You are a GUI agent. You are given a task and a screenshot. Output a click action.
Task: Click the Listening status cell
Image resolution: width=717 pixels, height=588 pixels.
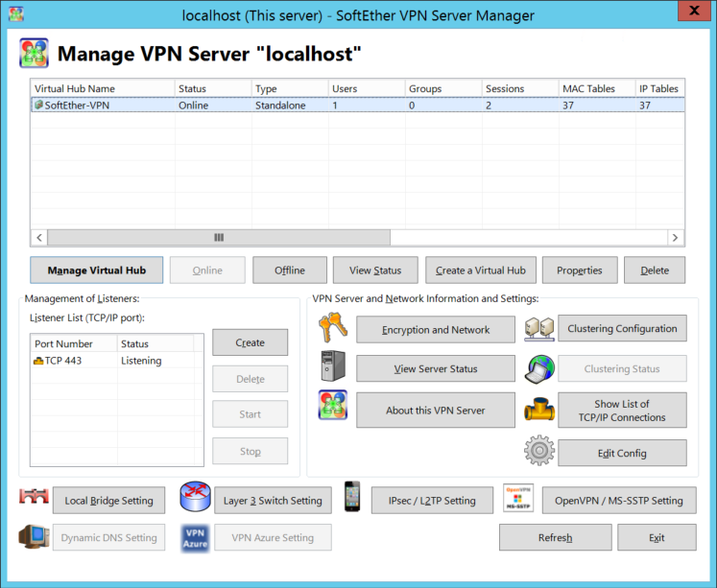point(141,361)
